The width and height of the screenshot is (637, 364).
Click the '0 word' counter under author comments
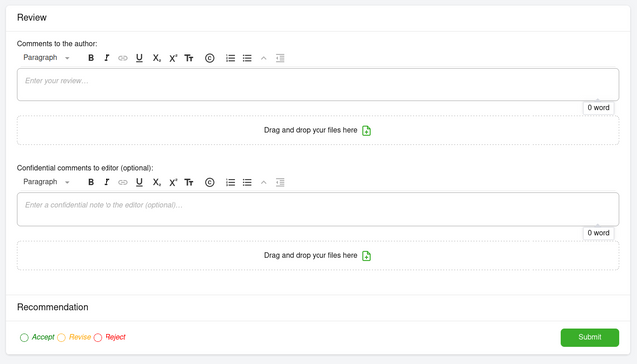pyautogui.click(x=599, y=108)
